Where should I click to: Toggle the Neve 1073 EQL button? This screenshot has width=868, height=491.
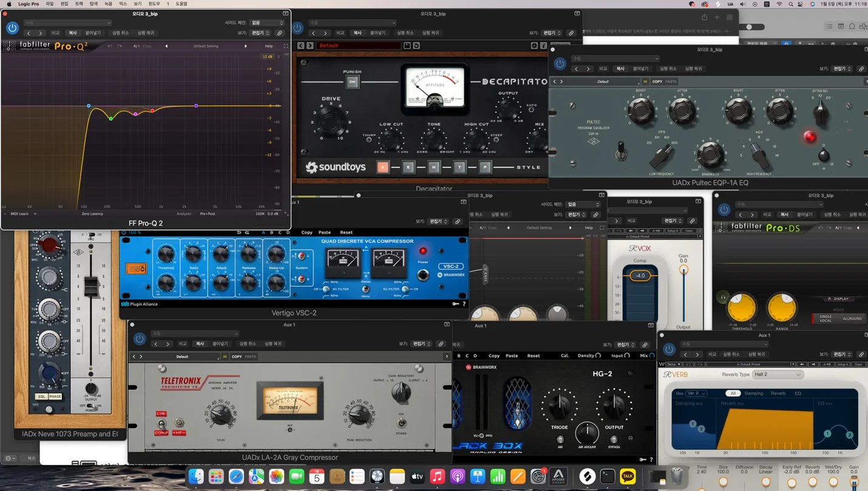point(41,396)
